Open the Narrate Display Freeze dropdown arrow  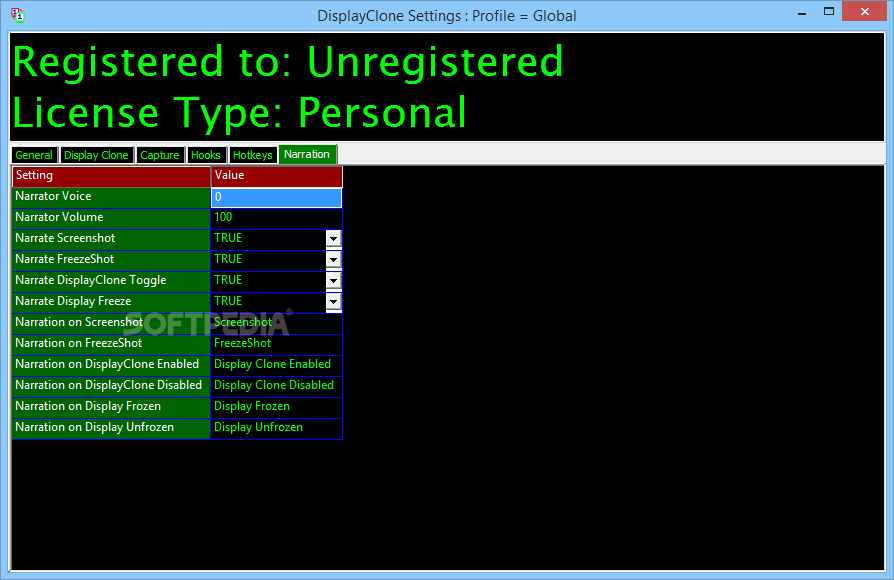[334, 302]
